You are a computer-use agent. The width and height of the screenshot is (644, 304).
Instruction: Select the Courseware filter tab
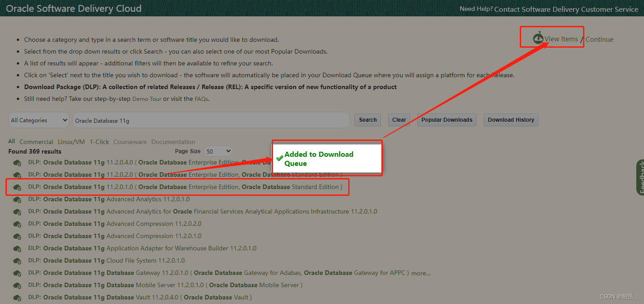point(130,142)
